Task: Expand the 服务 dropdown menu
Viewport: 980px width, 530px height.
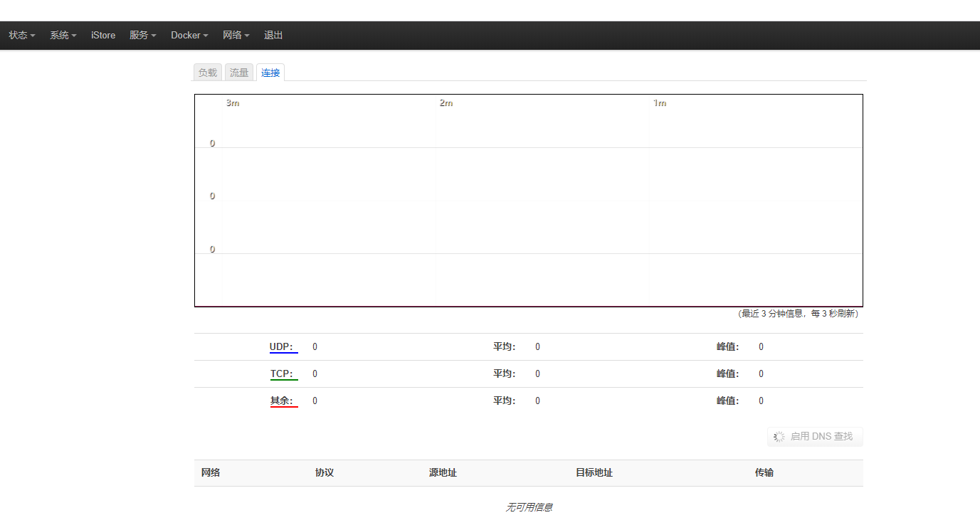Action: (142, 36)
